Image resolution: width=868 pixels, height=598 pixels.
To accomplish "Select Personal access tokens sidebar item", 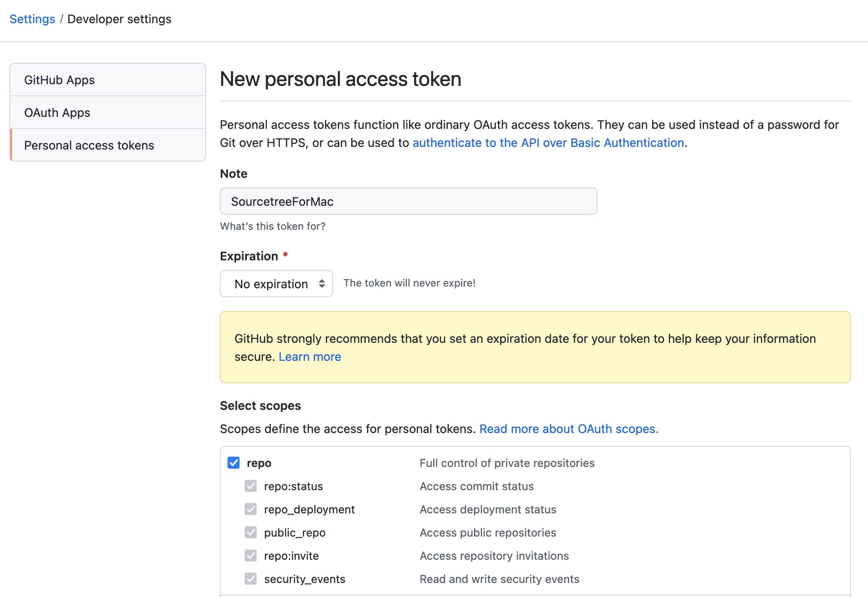I will point(89,145).
